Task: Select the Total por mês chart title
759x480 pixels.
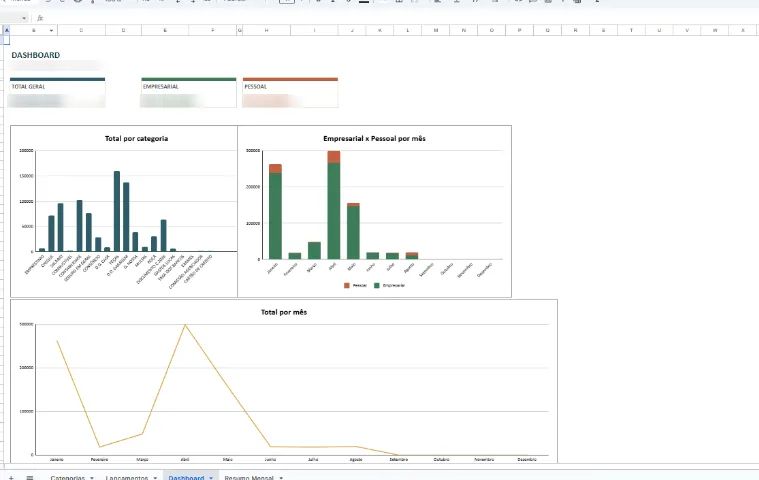Action: pos(284,312)
